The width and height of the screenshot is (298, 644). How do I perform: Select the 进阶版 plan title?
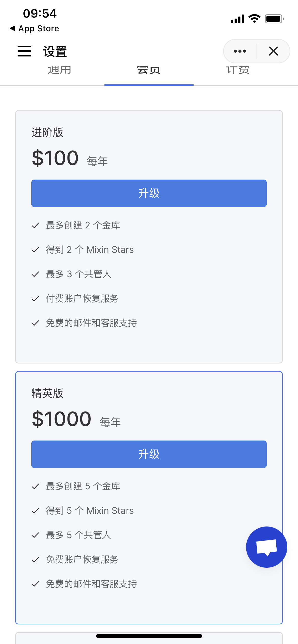point(47,133)
